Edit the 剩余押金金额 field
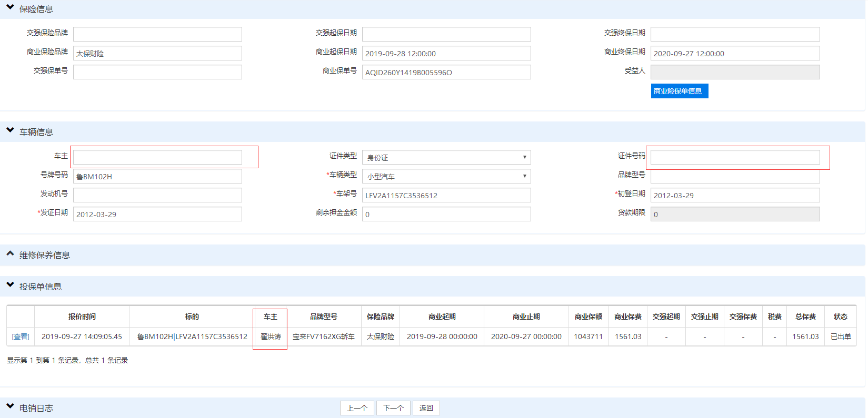This screenshot has width=868, height=418. coord(446,214)
